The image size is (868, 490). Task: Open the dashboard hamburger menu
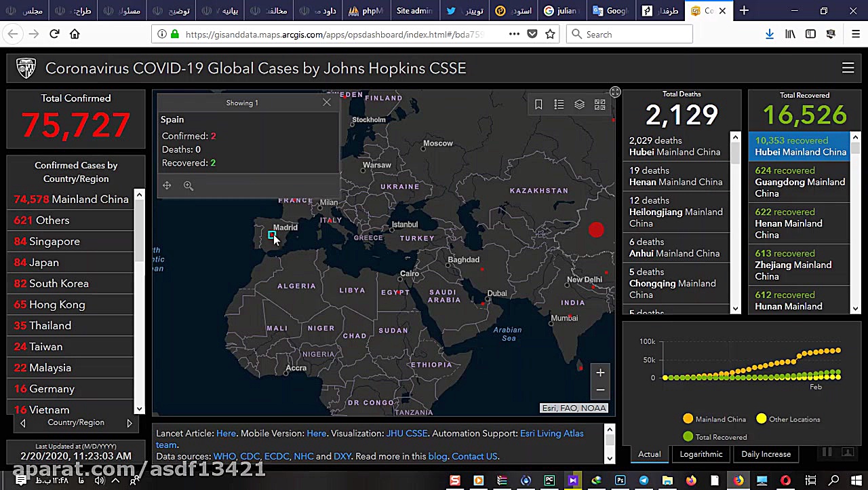848,68
